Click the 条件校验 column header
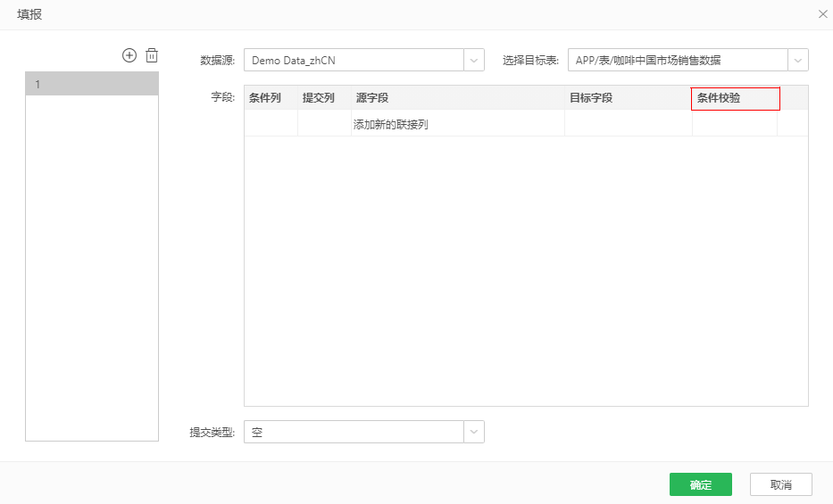 click(736, 98)
